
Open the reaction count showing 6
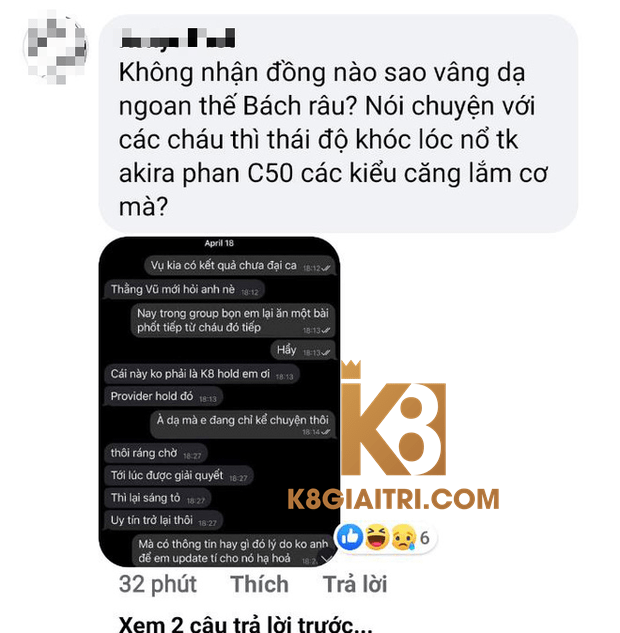click(x=425, y=538)
